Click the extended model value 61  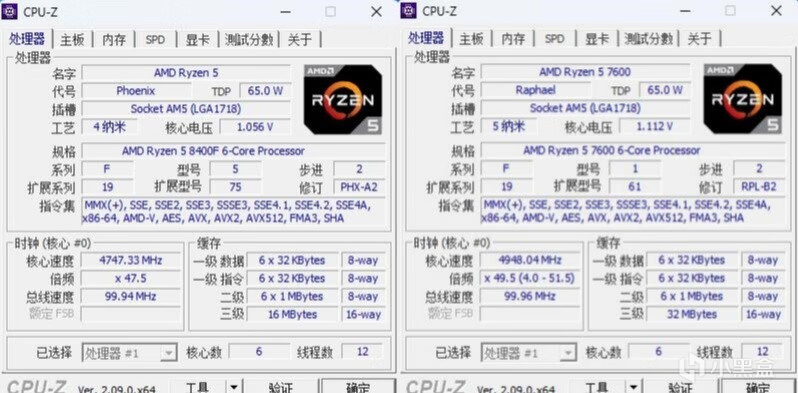tap(635, 186)
